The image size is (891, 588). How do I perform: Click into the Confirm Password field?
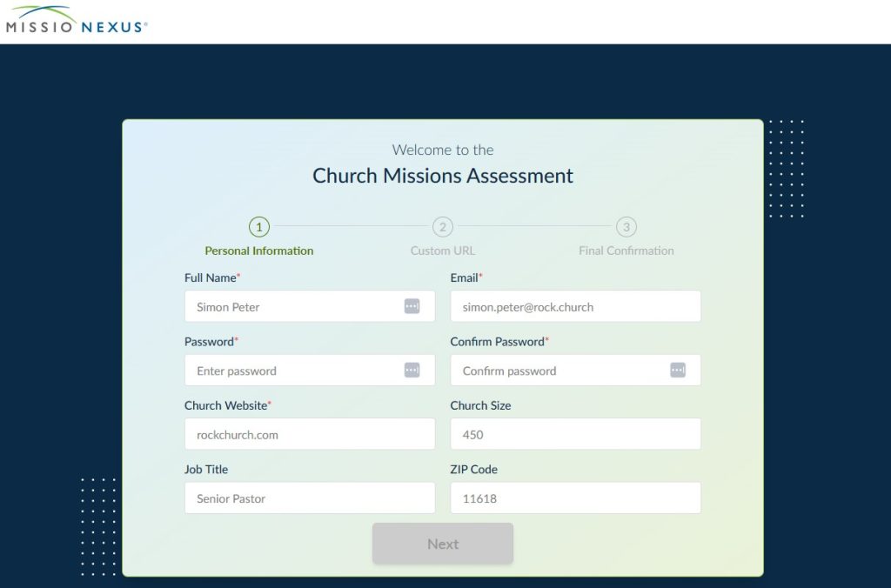[557, 371]
